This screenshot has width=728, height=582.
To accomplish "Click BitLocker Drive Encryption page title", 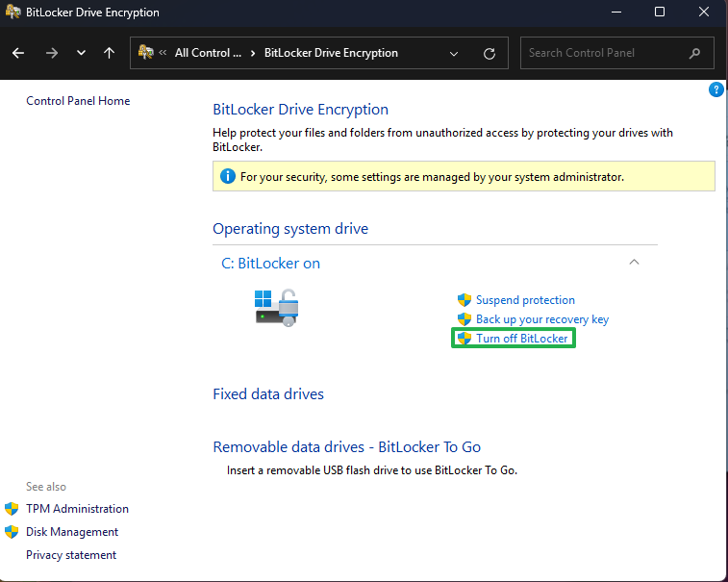I will [x=300, y=110].
